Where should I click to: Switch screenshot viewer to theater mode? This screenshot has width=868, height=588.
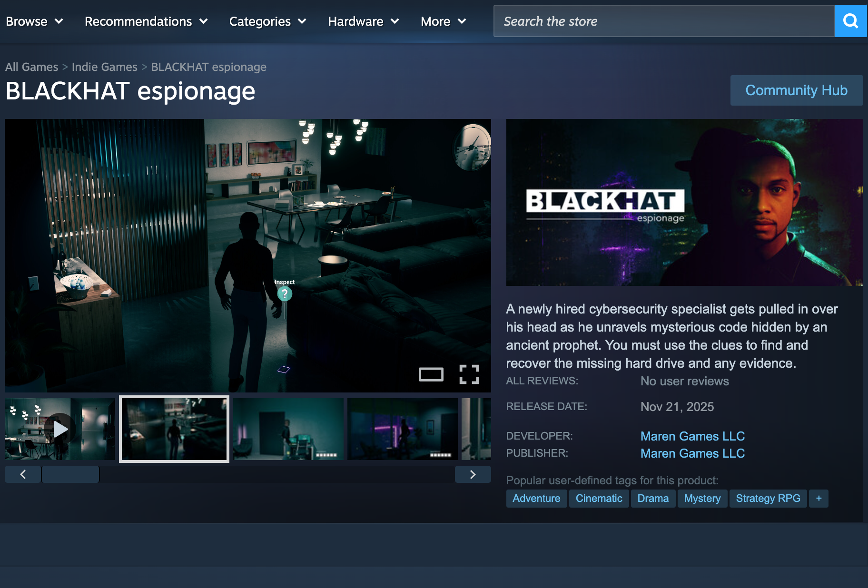[431, 374]
